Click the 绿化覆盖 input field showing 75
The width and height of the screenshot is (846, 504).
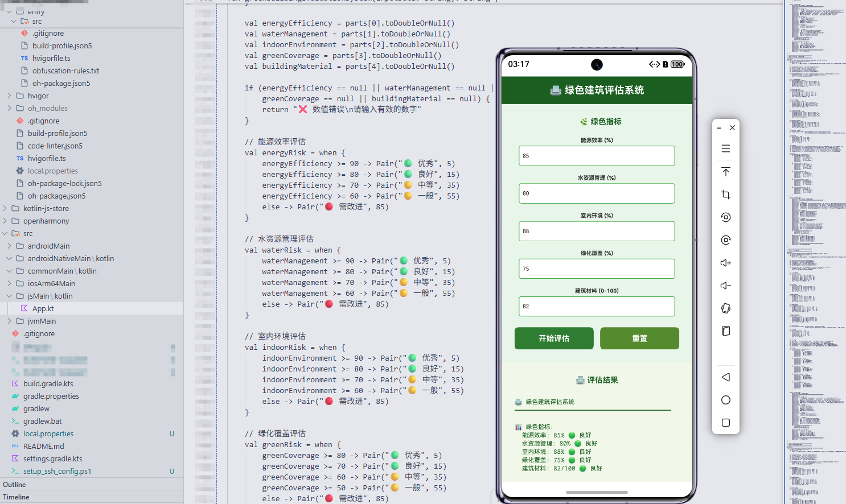coord(597,268)
